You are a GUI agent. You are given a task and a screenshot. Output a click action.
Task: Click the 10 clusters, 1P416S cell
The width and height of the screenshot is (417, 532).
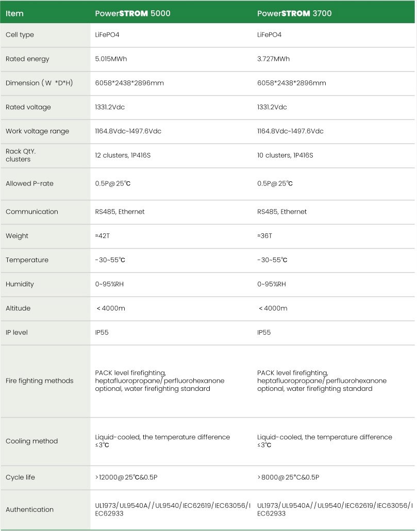pyautogui.click(x=285, y=155)
